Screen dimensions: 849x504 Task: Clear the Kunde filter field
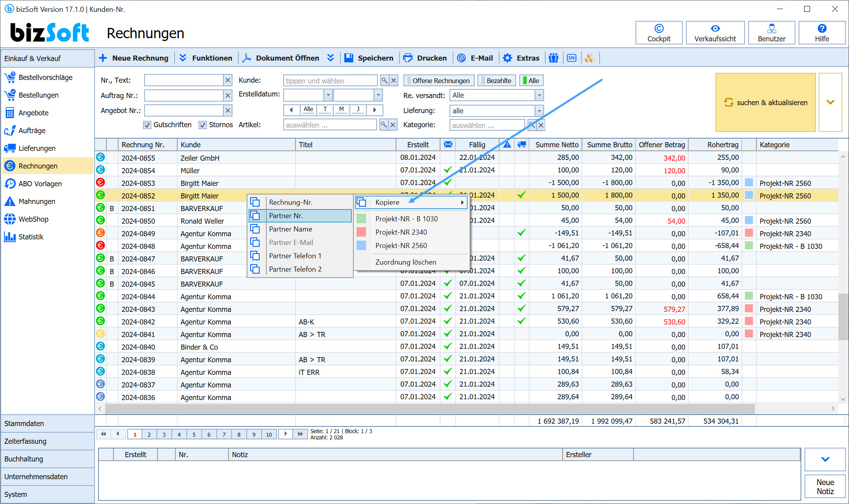point(394,80)
